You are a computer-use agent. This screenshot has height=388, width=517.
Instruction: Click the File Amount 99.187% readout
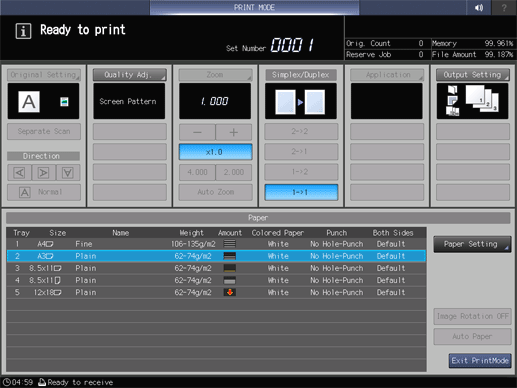point(472,54)
